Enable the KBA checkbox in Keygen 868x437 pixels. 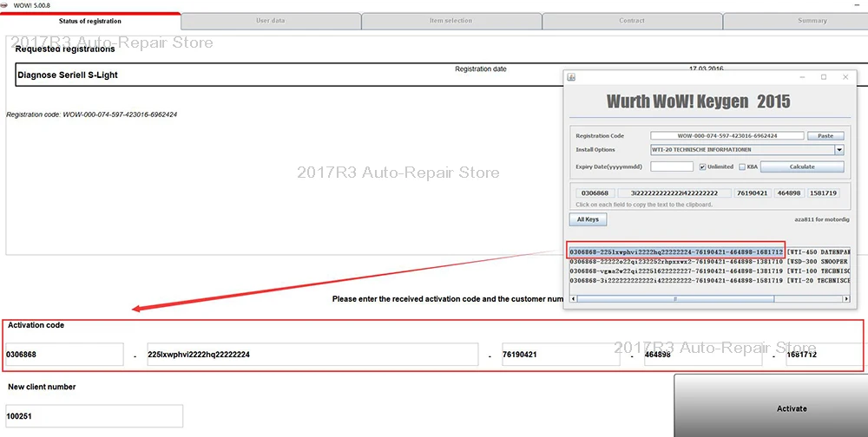click(x=742, y=166)
